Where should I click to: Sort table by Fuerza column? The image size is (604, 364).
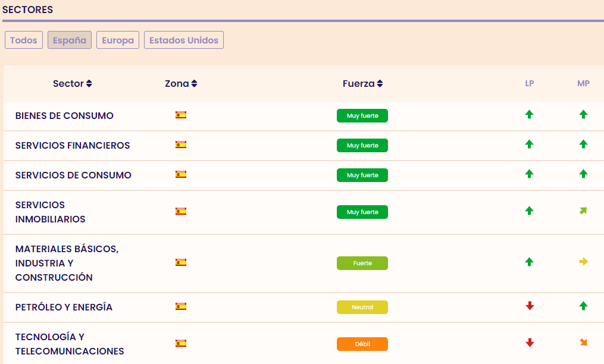click(x=362, y=84)
